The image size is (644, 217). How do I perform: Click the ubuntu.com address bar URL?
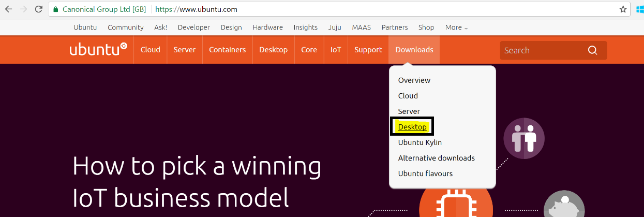197,9
